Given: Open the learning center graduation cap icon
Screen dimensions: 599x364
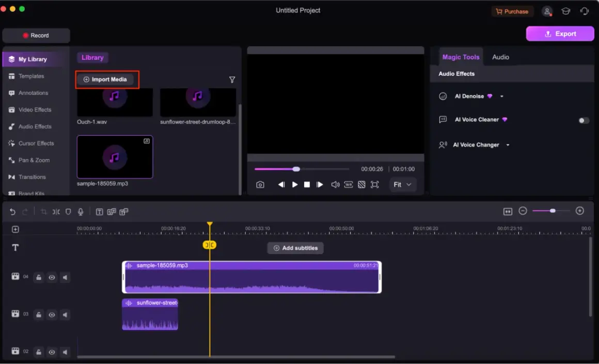Looking at the screenshot, I should tap(566, 11).
